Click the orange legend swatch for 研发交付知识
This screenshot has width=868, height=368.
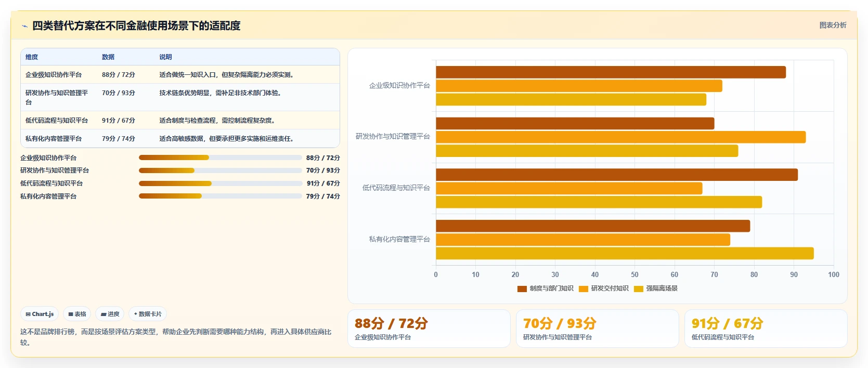click(583, 289)
